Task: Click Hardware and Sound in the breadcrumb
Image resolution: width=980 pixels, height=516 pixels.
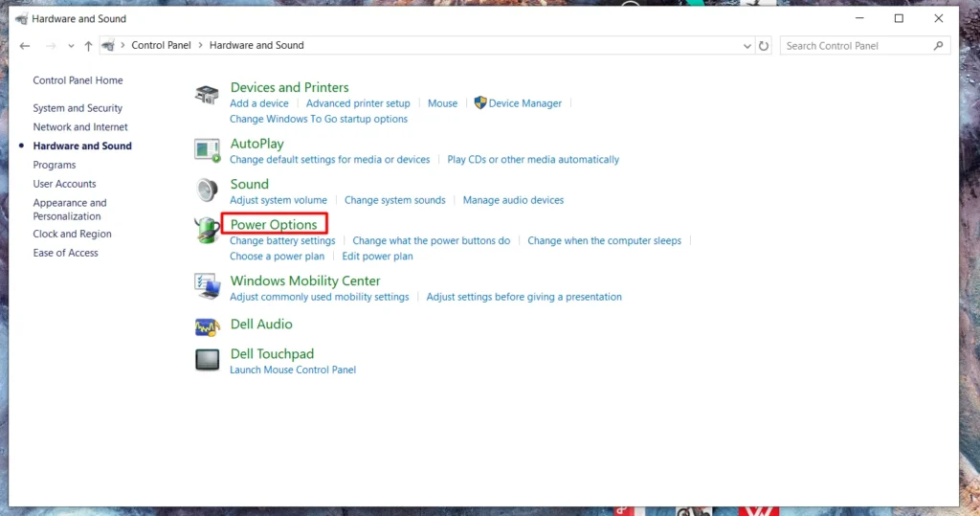Action: pos(256,45)
